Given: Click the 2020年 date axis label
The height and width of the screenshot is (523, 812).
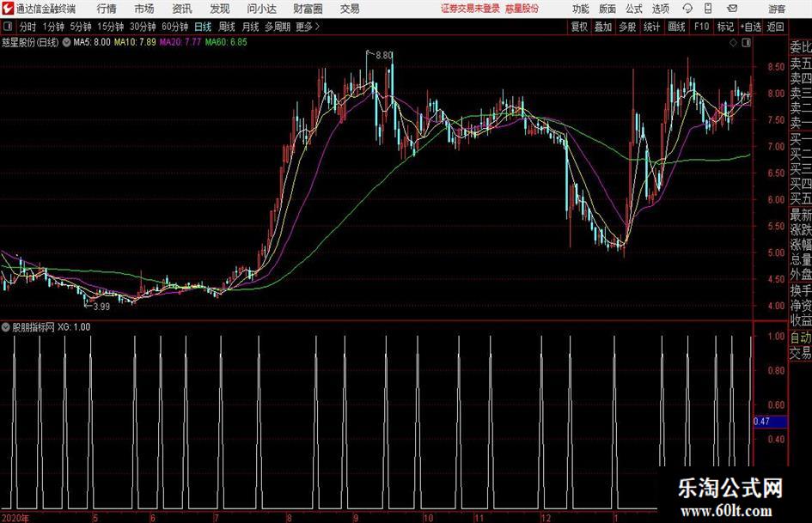Looking at the screenshot, I should pyautogui.click(x=15, y=518).
